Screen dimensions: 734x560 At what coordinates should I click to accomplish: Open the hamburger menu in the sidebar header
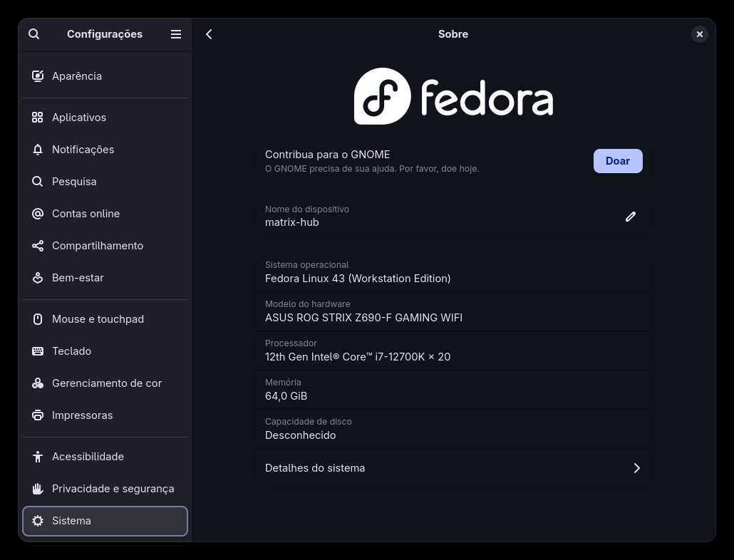[x=176, y=34]
